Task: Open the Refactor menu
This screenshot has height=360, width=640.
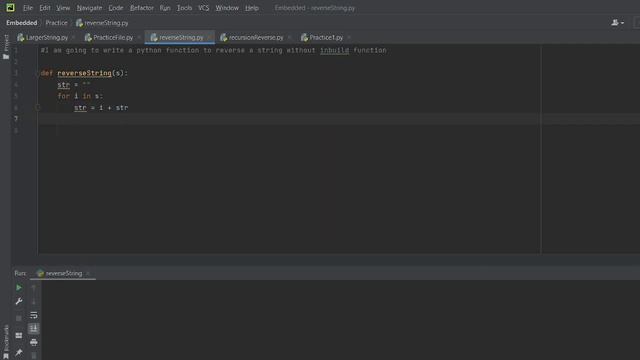Action: (142, 8)
